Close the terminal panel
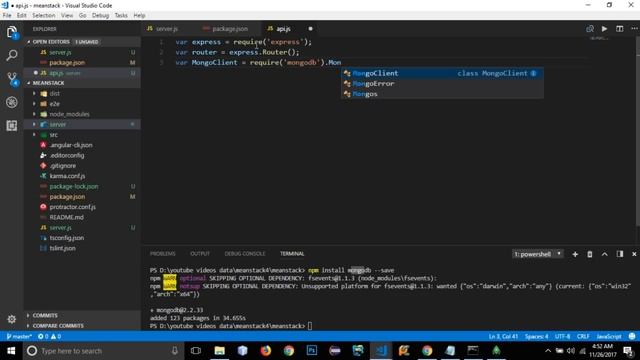The width and height of the screenshot is (640, 360). tap(634, 254)
